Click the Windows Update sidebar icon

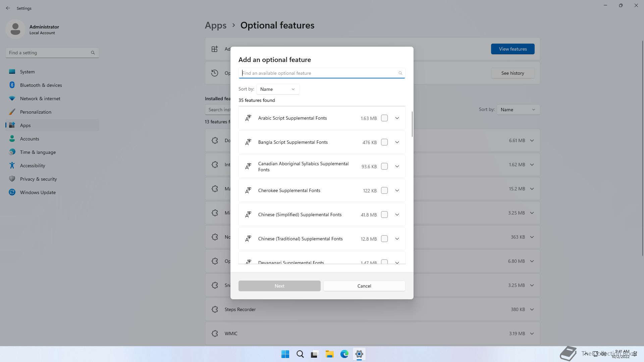[x=12, y=192]
